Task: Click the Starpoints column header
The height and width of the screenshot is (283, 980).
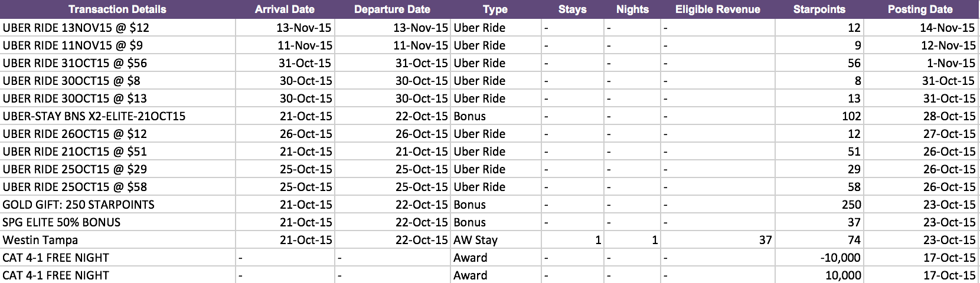Action: (819, 9)
